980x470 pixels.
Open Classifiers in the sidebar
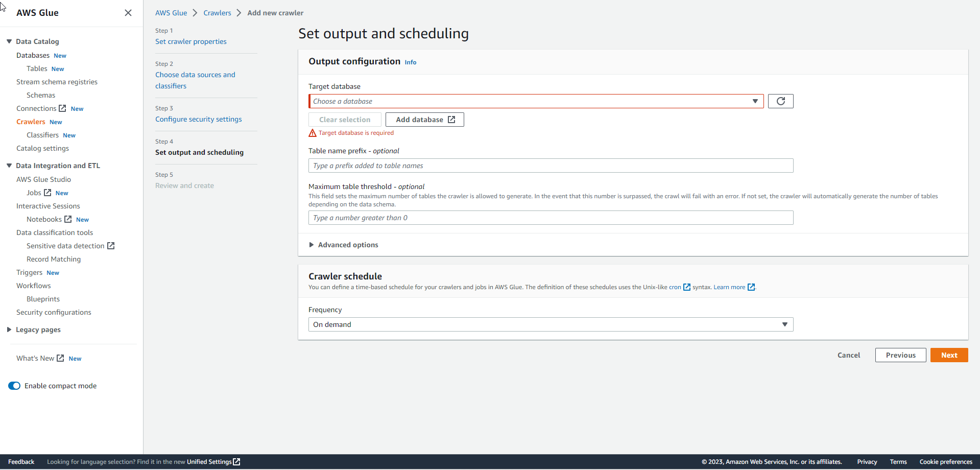tap(42, 135)
